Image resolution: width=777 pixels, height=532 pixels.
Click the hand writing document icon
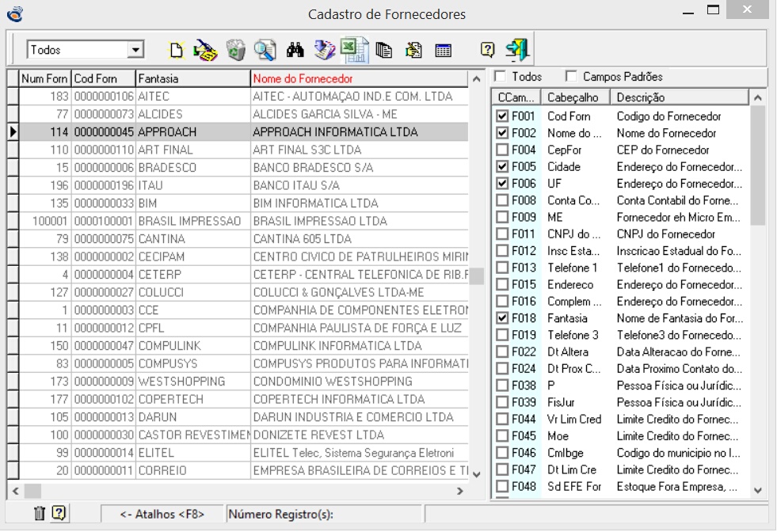tap(413, 50)
